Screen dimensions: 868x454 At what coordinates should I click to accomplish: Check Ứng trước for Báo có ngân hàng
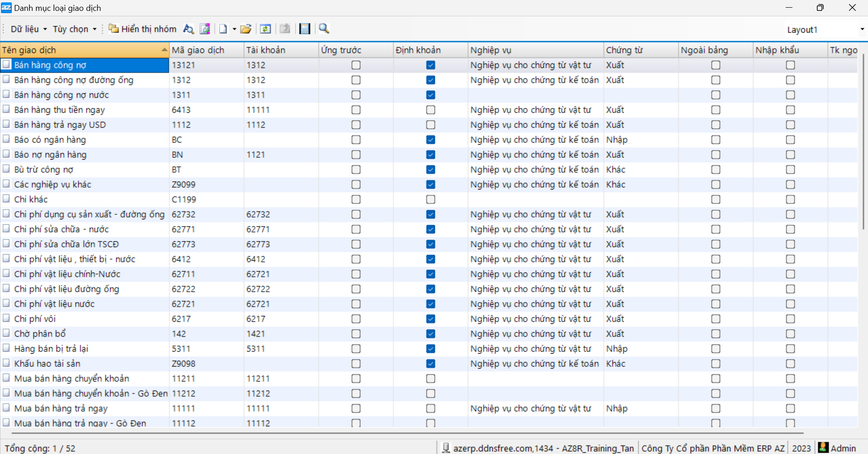356,140
